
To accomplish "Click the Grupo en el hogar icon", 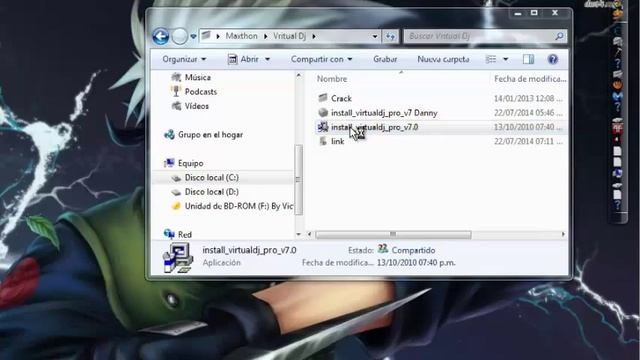I will [x=169, y=135].
